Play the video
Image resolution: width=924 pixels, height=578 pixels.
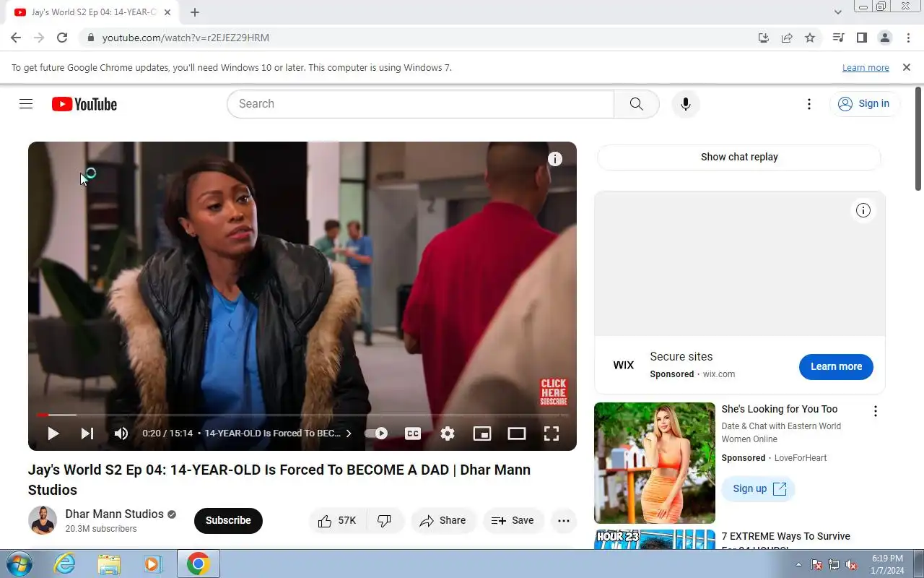point(53,433)
